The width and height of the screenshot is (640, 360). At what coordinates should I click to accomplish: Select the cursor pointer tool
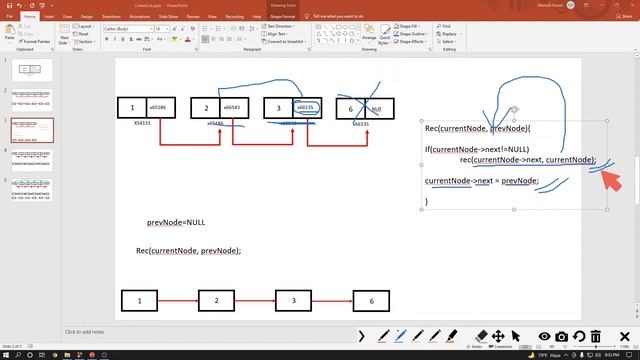[516, 336]
